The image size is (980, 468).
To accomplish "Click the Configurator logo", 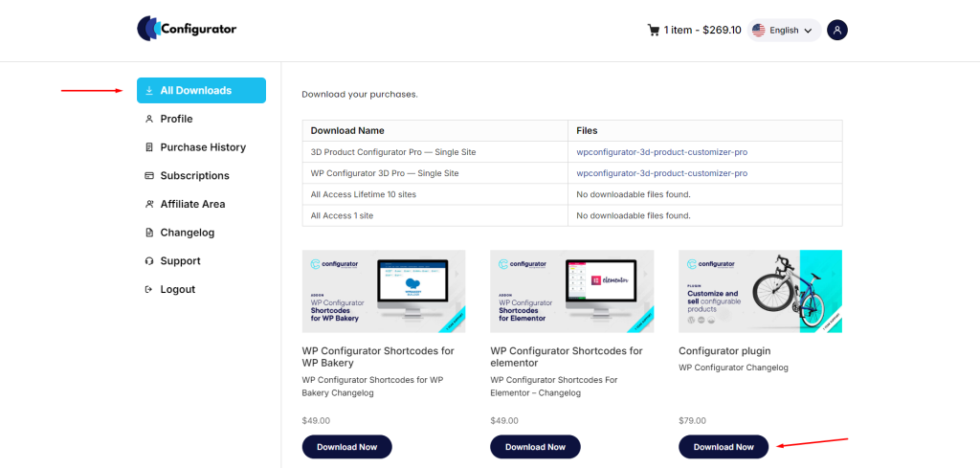I will [x=187, y=29].
